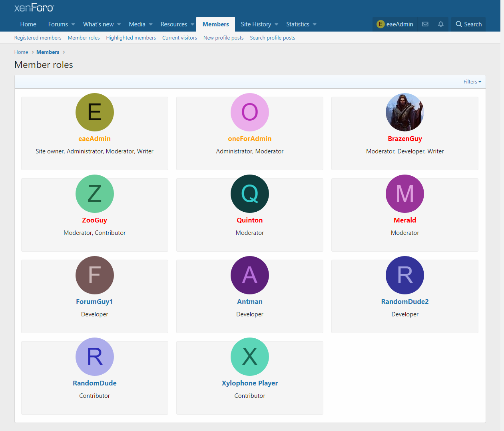
Task: Click oneForAdmin's pink O avatar
Action: pyautogui.click(x=250, y=112)
